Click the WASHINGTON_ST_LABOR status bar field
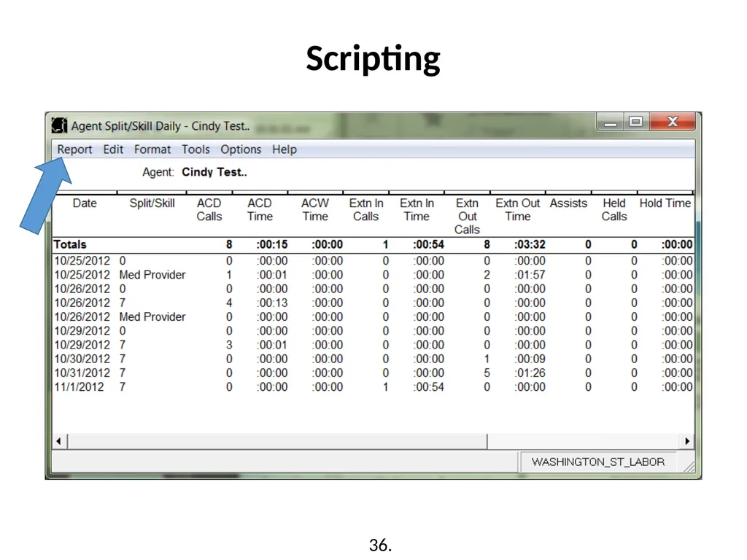Image resolution: width=747 pixels, height=560 pixels. coord(598,462)
